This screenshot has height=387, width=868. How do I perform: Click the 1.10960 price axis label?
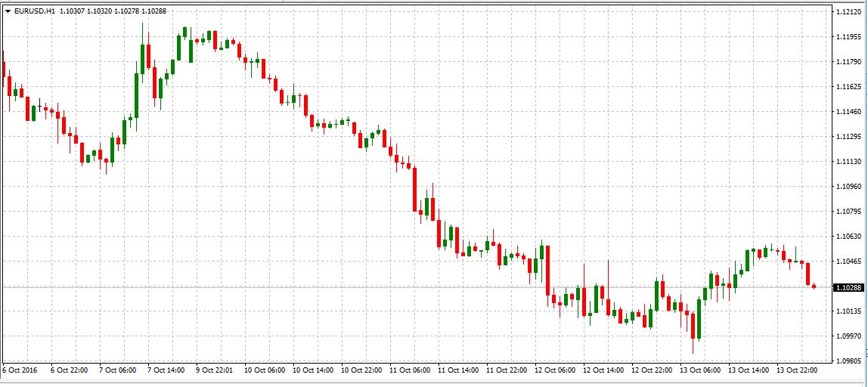tap(849, 187)
